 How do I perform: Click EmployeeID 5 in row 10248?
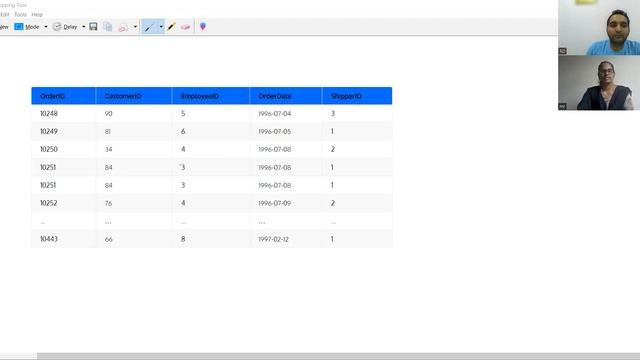tap(183, 113)
